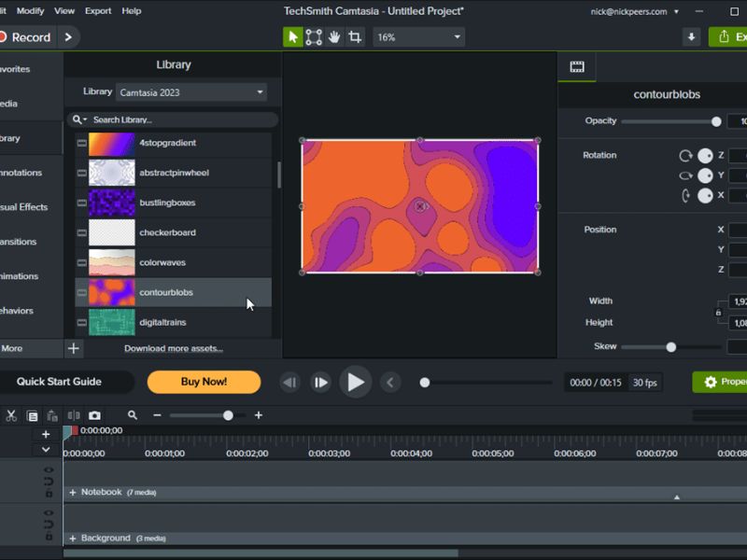Expand the Notebook group on timeline
This screenshot has width=747, height=560.
(x=73, y=493)
